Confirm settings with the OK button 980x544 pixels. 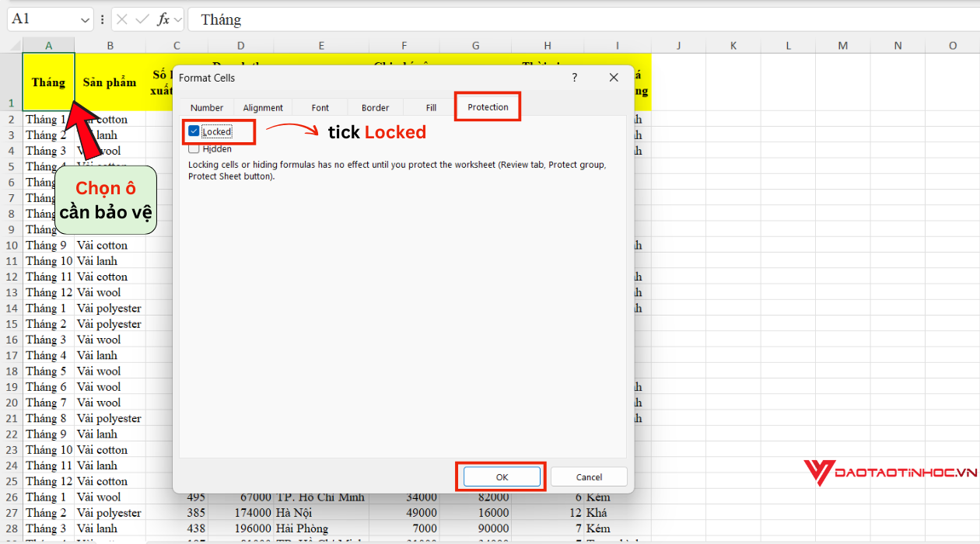coord(500,476)
